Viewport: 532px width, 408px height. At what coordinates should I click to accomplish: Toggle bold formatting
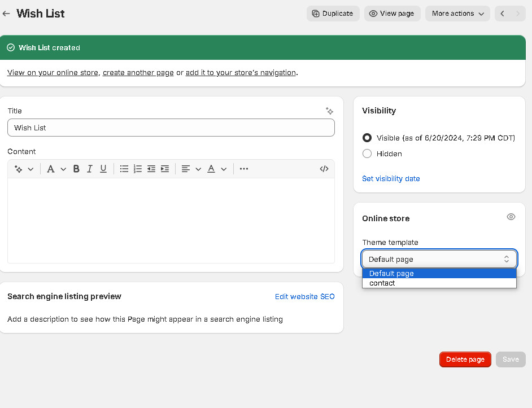click(x=76, y=169)
